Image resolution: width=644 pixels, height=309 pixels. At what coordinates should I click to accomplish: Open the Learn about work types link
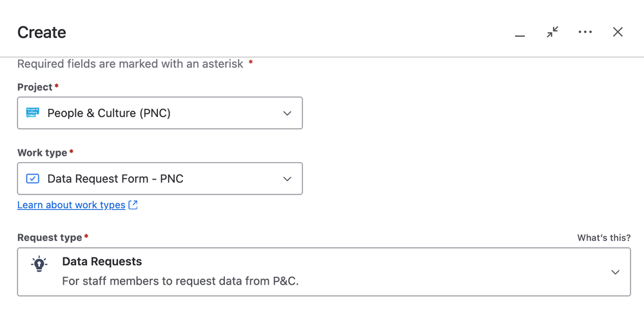[71, 205]
